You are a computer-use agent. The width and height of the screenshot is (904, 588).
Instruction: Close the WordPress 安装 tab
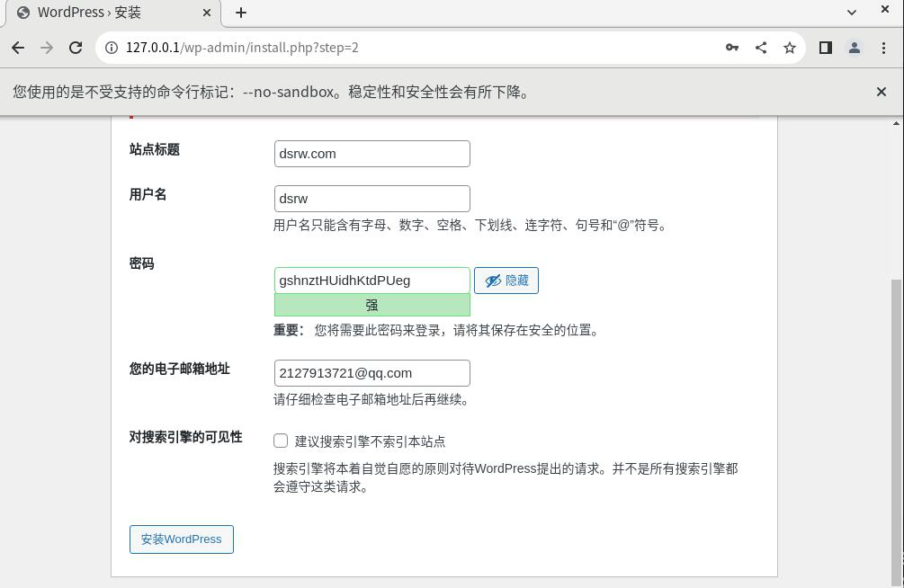(206, 13)
